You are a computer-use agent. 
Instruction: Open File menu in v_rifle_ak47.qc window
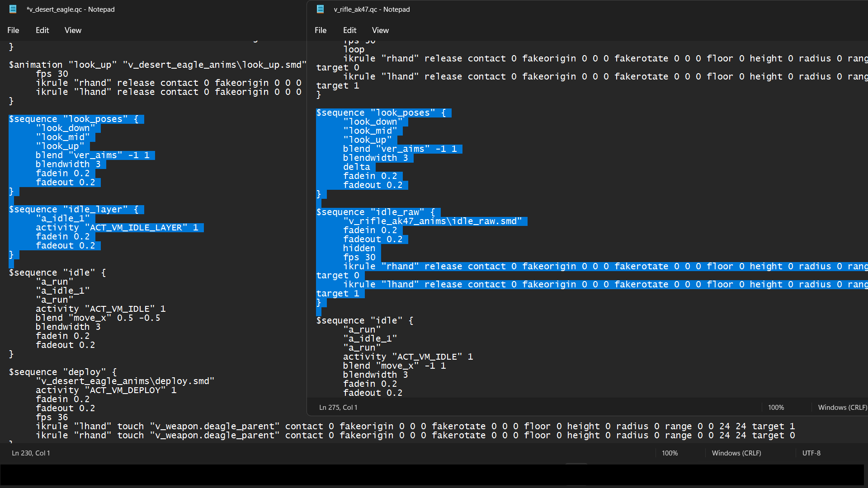point(321,30)
